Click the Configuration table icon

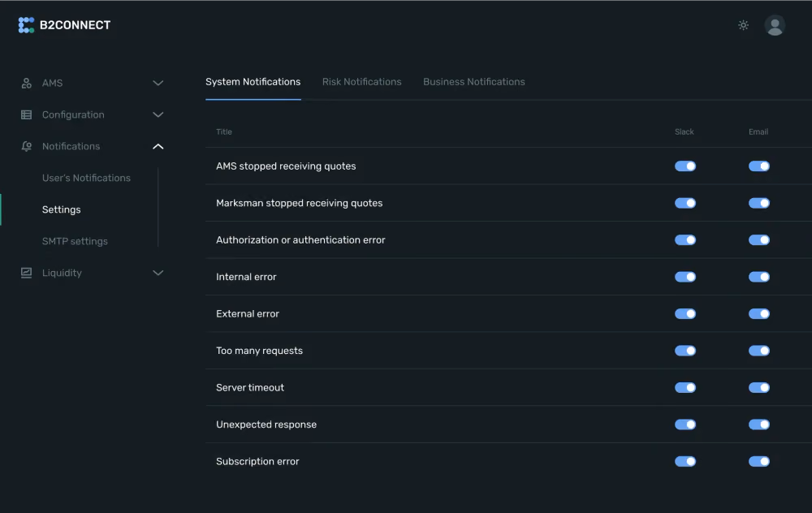(x=27, y=114)
